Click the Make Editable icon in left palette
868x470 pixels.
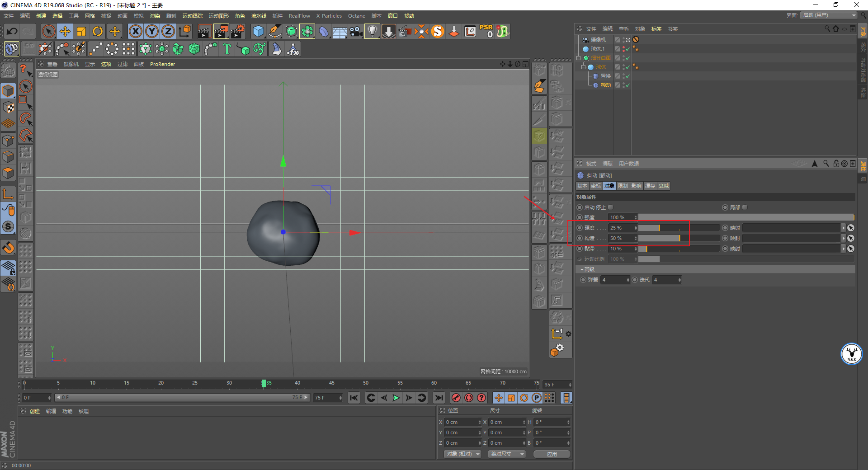8,70
